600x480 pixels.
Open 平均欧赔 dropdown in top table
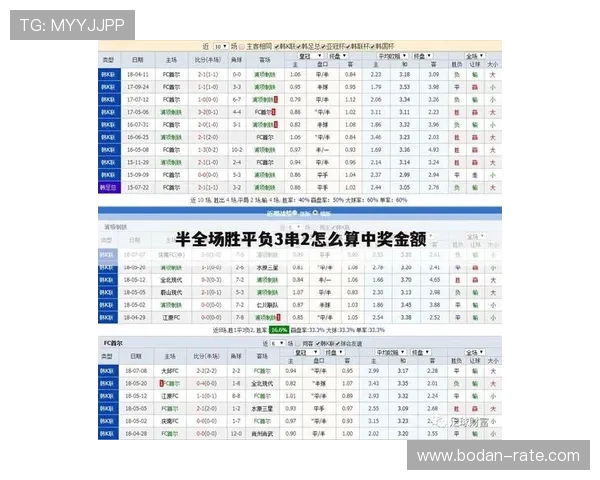[x=393, y=56]
